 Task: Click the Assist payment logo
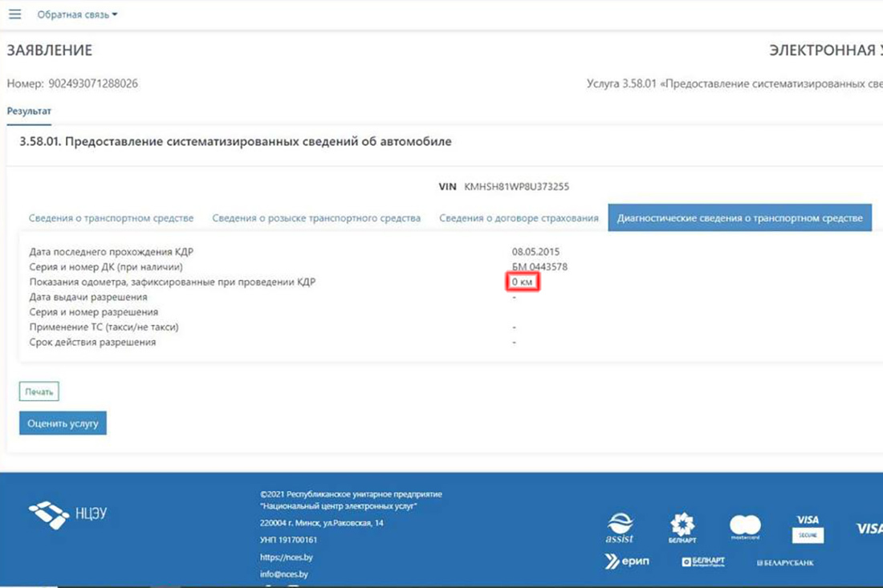point(620,528)
